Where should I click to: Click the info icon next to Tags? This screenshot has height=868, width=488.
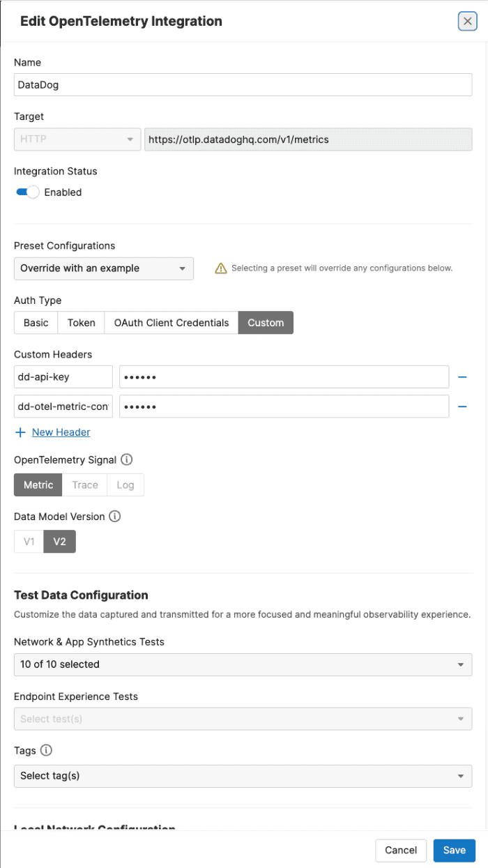tap(47, 750)
